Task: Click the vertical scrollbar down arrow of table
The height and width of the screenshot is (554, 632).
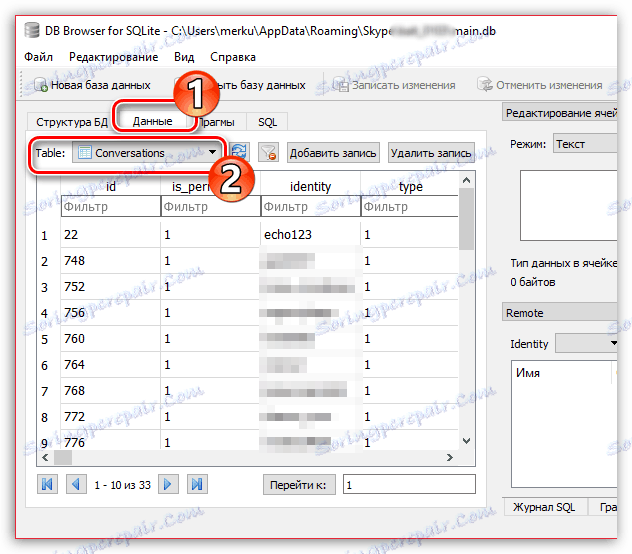Action: 466,441
